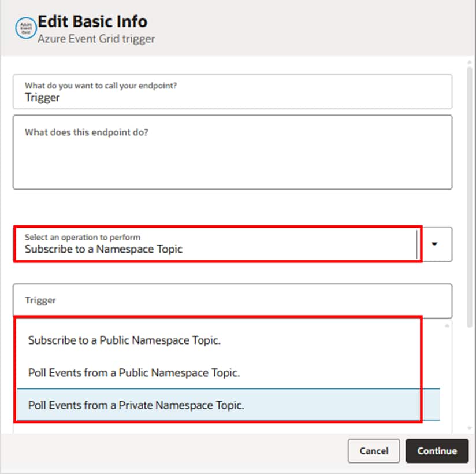The image size is (476, 474).
Task: Click the 'Edit Basic Info' heading
Action: (x=92, y=22)
